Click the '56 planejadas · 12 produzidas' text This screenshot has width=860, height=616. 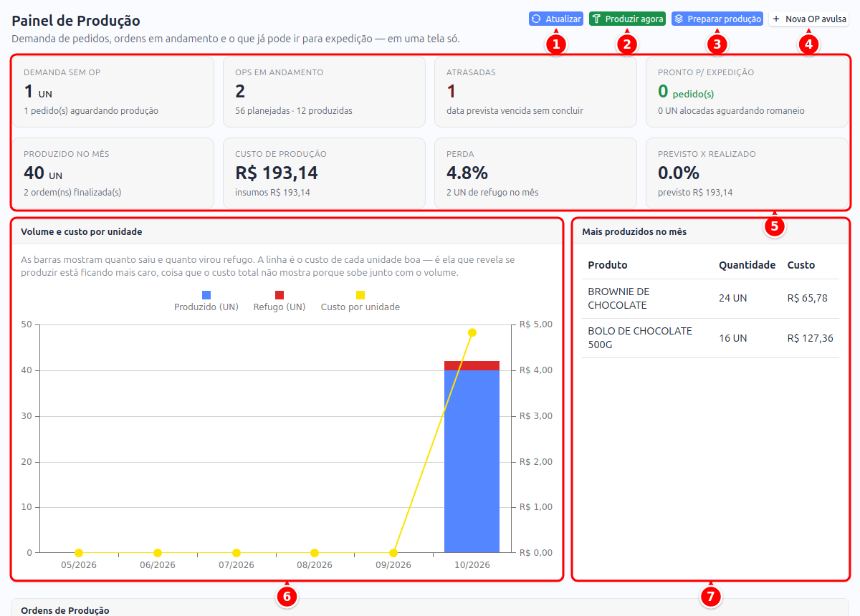(x=294, y=111)
